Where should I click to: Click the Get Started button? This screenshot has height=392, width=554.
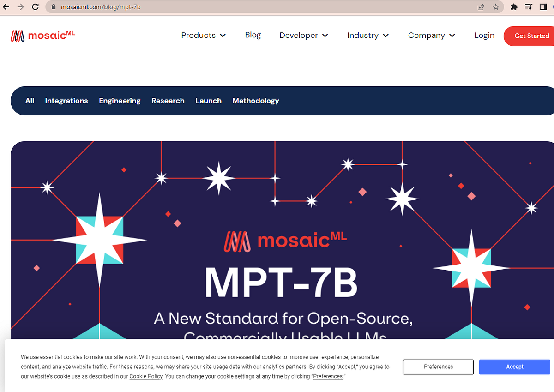[531, 35]
